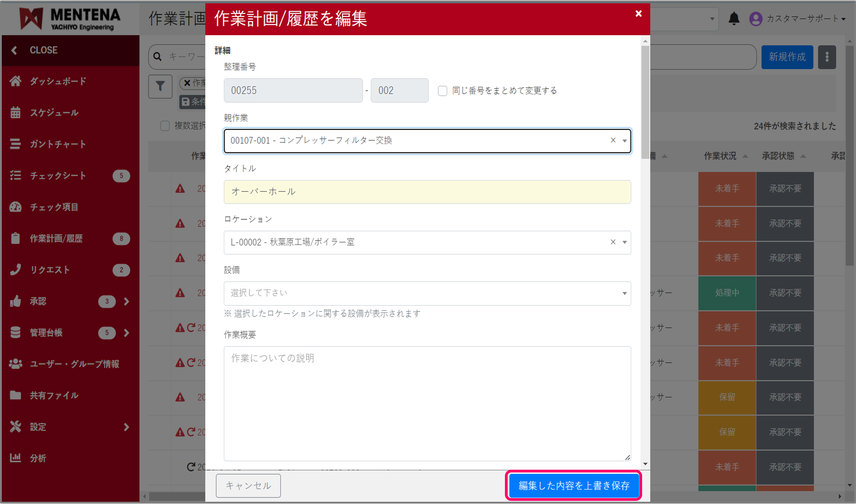This screenshot has width=856, height=504.
Task: Select the チェック項目 gauge icon
Action: click(16, 207)
